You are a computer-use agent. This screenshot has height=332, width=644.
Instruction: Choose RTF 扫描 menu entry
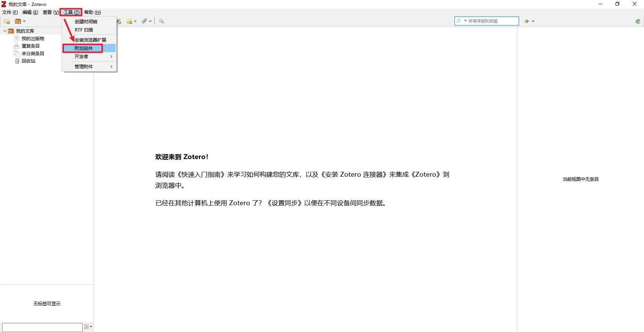[90, 30]
